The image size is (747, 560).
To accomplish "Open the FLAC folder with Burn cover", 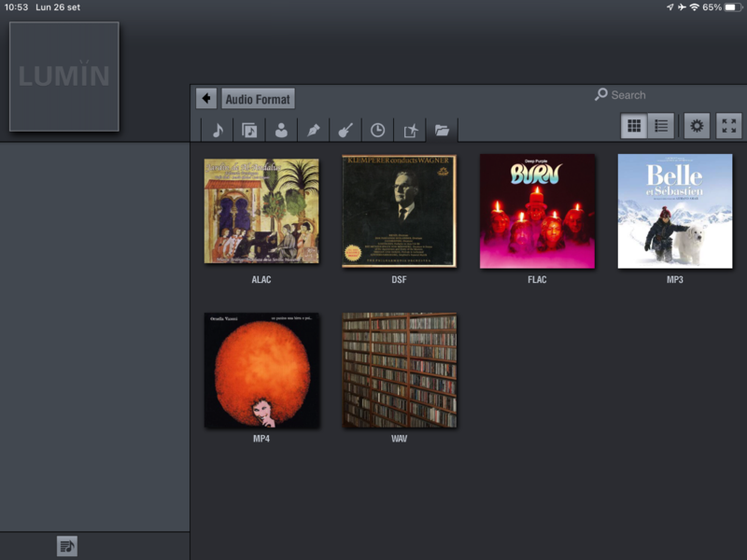I will coord(537,211).
